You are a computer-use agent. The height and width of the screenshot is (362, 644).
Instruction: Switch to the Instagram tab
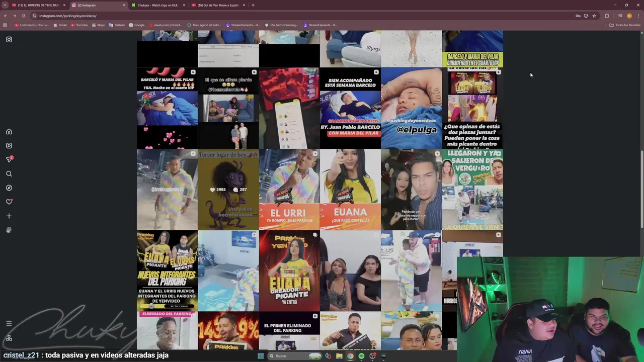point(99,5)
